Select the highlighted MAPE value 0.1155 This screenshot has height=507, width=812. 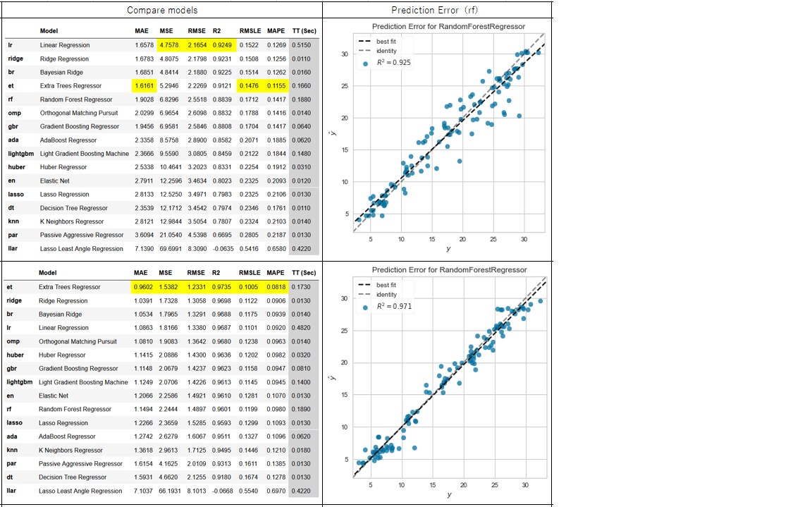point(276,86)
